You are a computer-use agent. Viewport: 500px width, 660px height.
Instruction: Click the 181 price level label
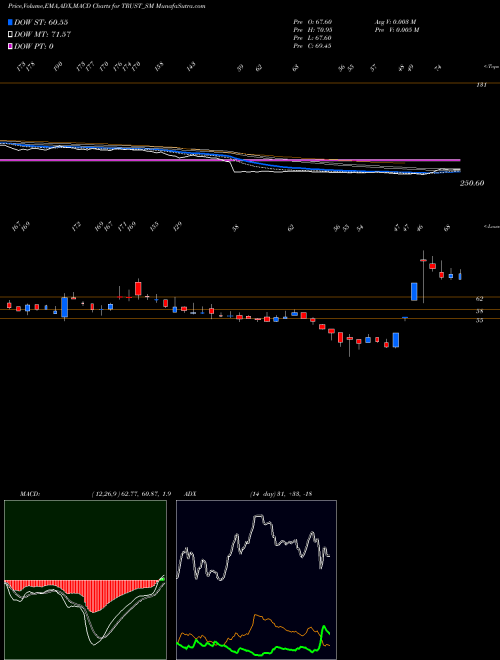coord(481,85)
